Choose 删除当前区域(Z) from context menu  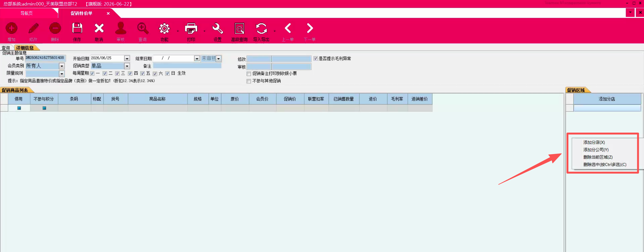click(598, 157)
